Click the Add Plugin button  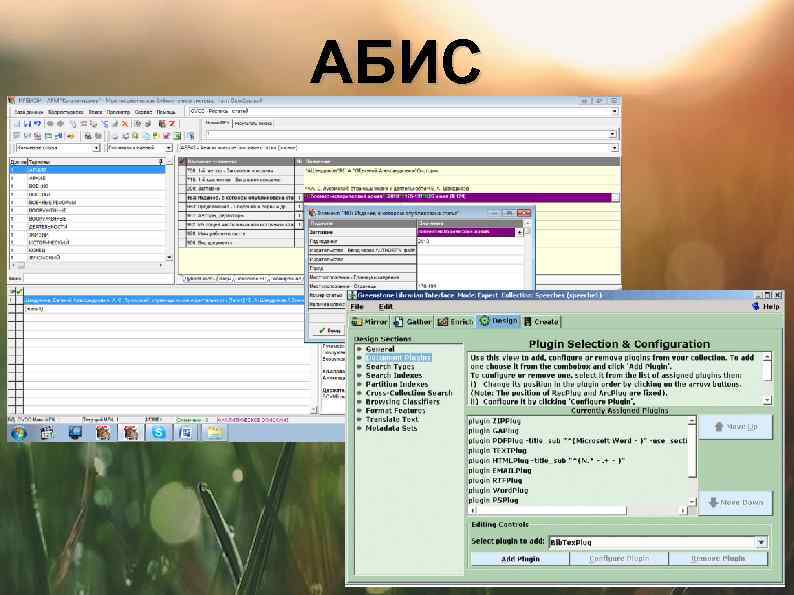[x=520, y=559]
